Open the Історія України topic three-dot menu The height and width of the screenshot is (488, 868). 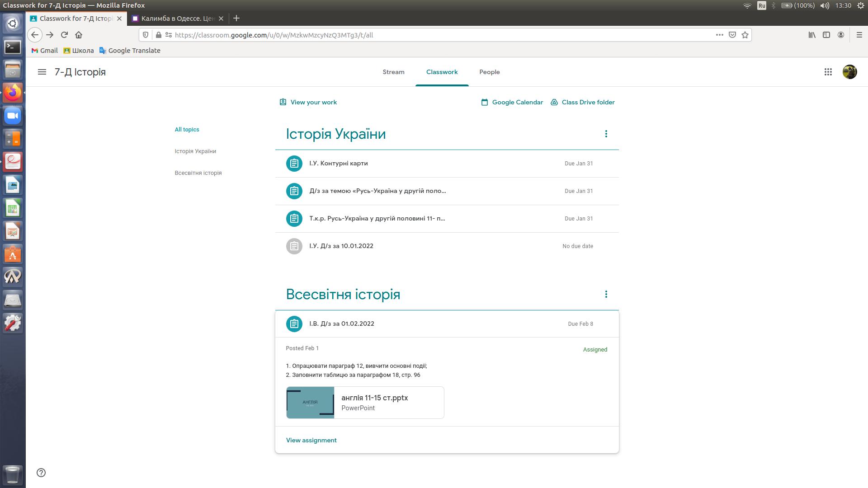[x=606, y=134]
